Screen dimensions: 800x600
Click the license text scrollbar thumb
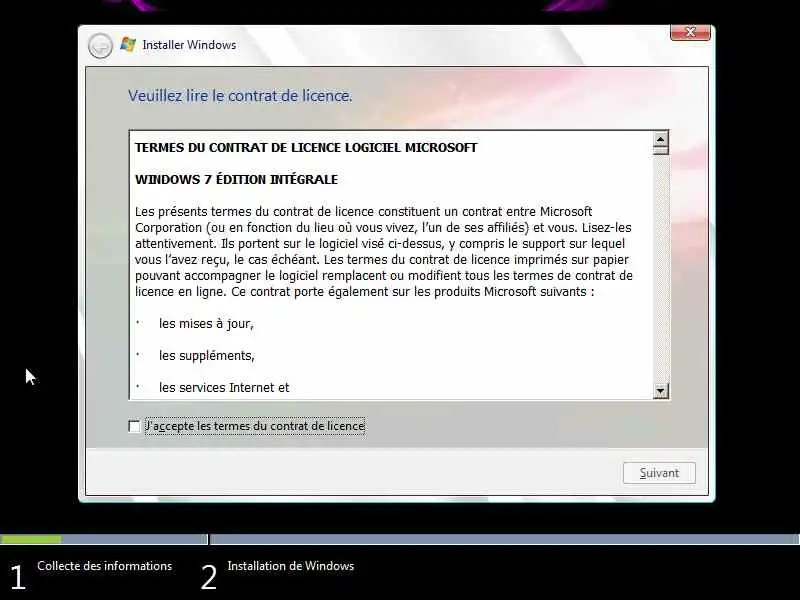pyautogui.click(x=661, y=150)
